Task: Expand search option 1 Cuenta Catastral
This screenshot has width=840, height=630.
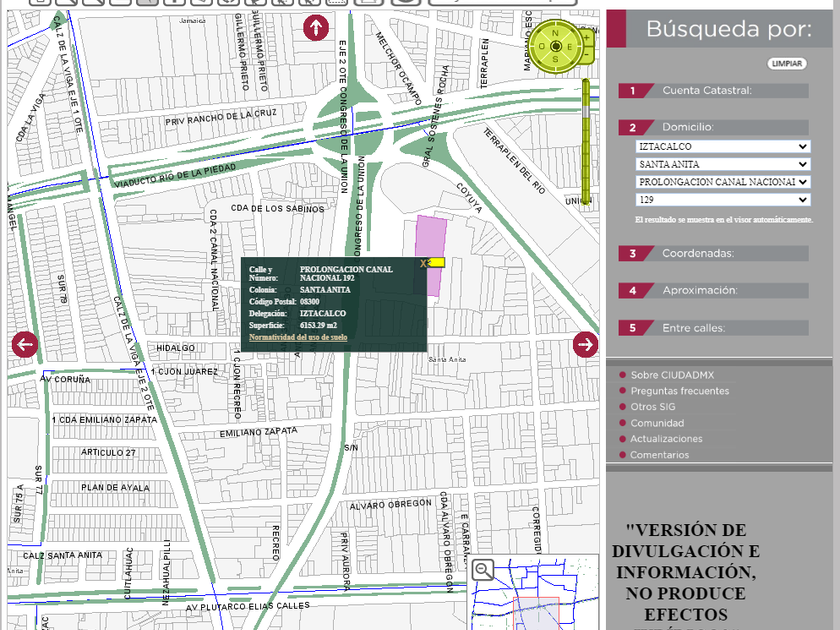Action: tap(713, 91)
